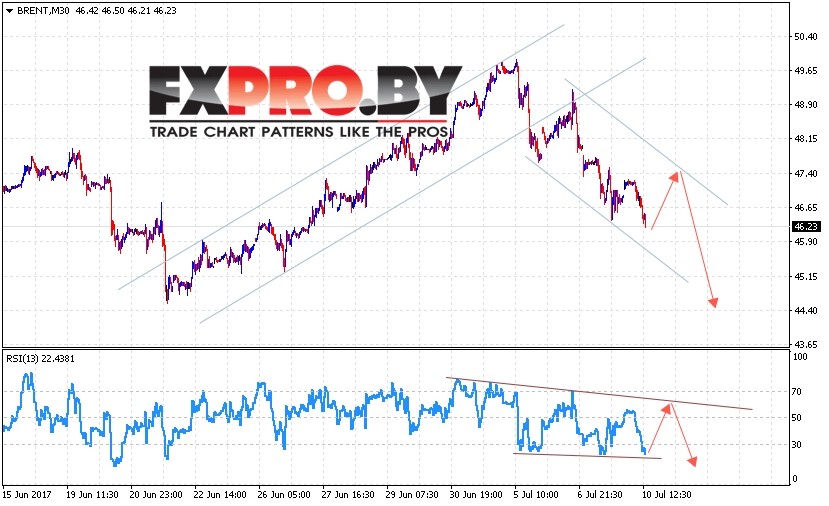This screenshot has height=506, width=829.
Task: Select the 43.65 price axis label
Action: pyautogui.click(x=806, y=344)
